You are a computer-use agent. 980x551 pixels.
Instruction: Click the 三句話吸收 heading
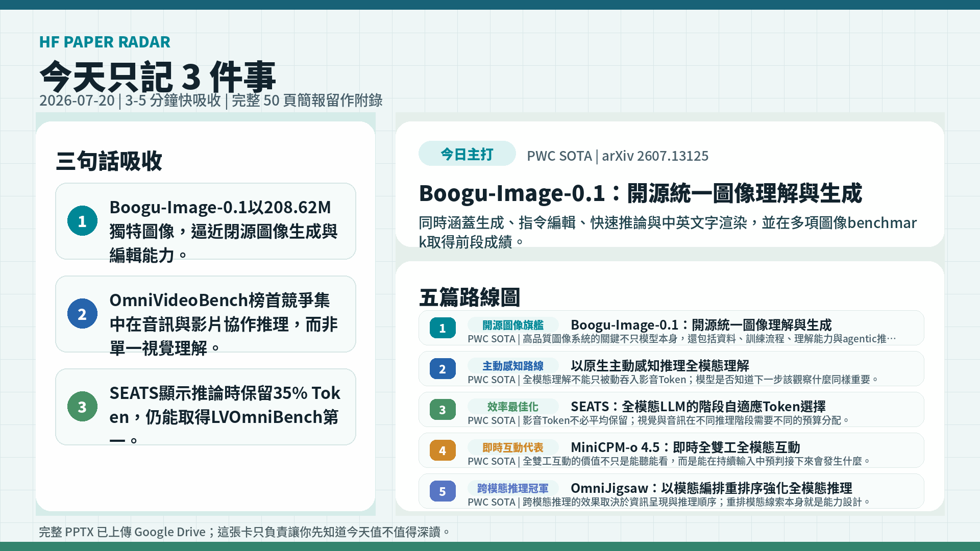109,161
